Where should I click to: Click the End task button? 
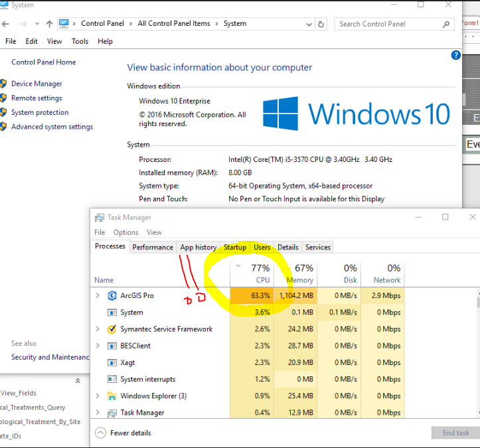point(456,433)
